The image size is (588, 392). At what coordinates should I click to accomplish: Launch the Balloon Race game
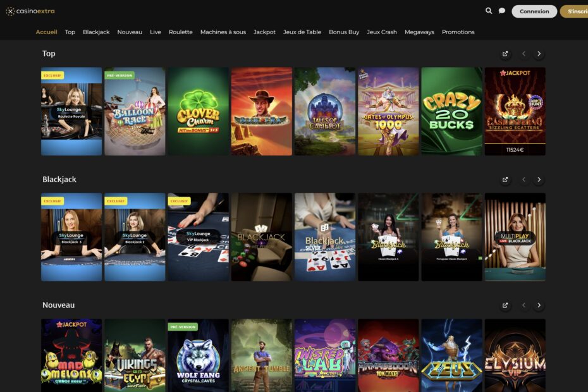point(135,111)
